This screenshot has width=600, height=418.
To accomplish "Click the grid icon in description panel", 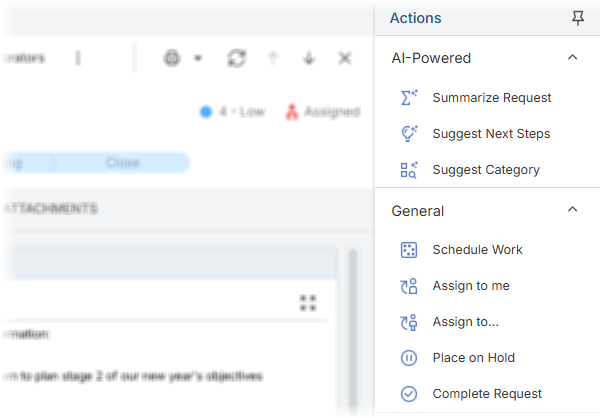I will 308,303.
